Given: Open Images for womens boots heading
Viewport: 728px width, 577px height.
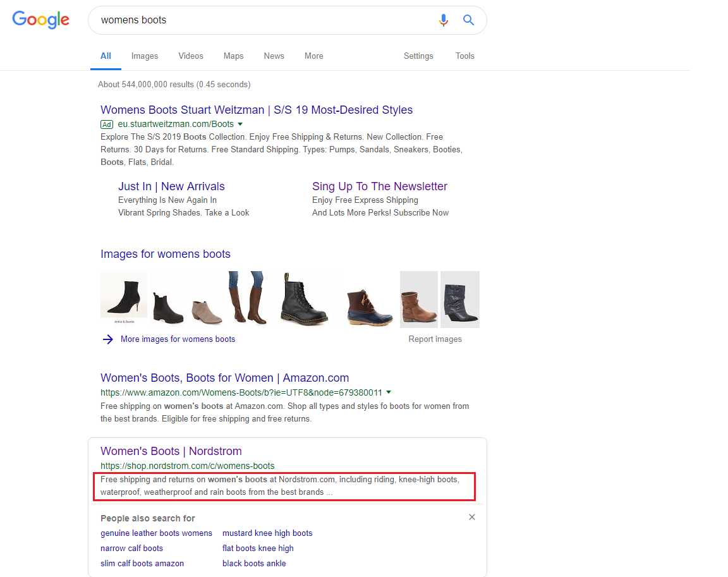Looking at the screenshot, I should point(166,254).
